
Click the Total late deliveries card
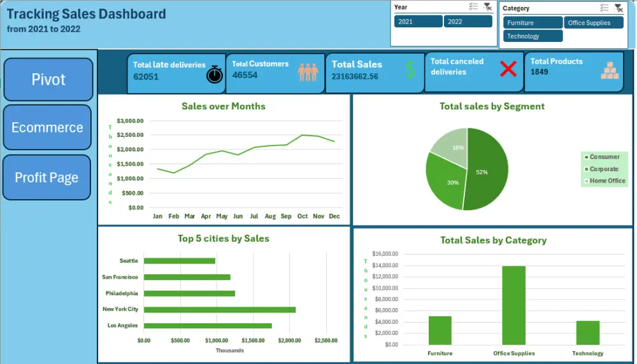click(176, 73)
